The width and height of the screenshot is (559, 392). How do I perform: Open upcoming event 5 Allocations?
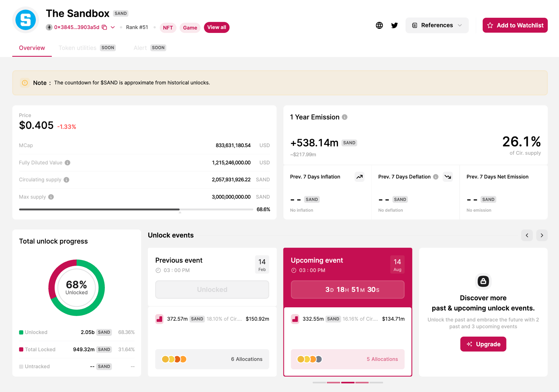348,359
